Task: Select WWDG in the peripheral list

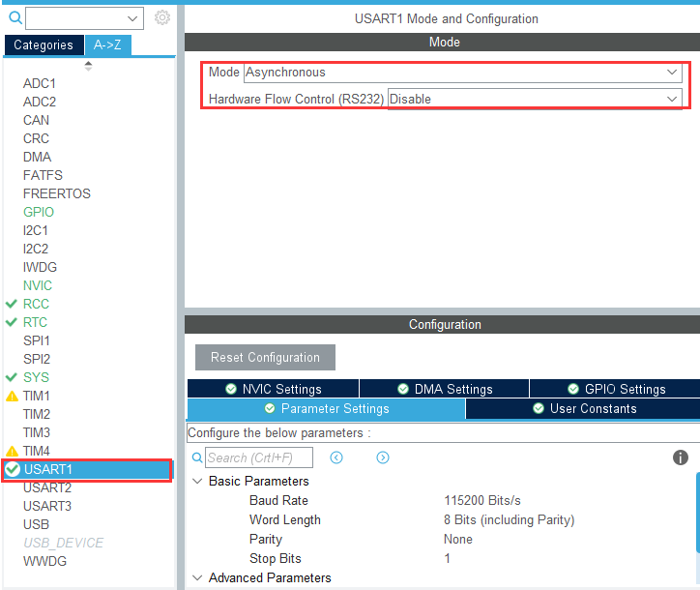Action: pos(44,561)
